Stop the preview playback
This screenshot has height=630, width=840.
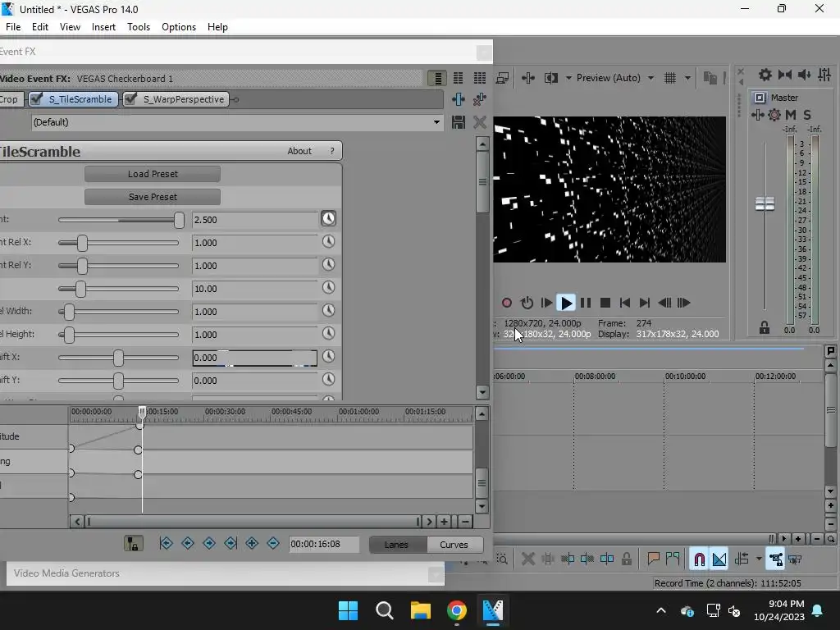click(x=605, y=303)
